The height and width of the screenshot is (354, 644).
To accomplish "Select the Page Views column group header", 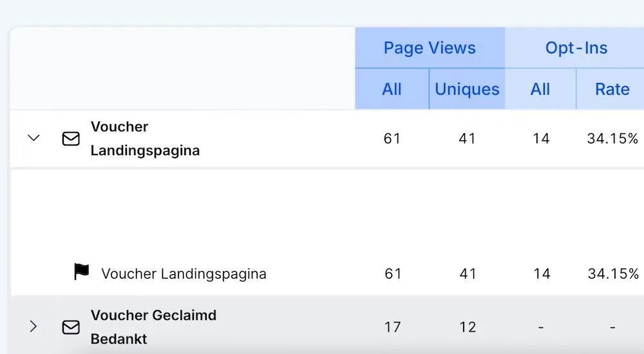I will coord(430,48).
